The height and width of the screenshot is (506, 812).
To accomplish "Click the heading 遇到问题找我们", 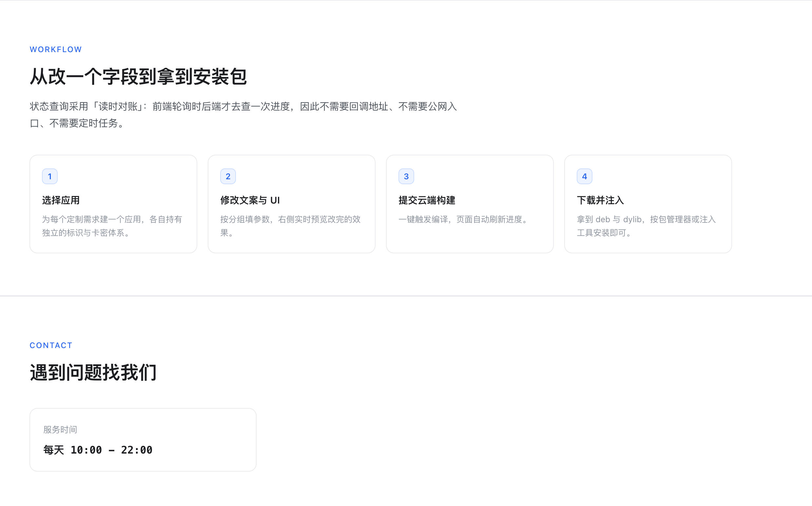I will tap(93, 373).
